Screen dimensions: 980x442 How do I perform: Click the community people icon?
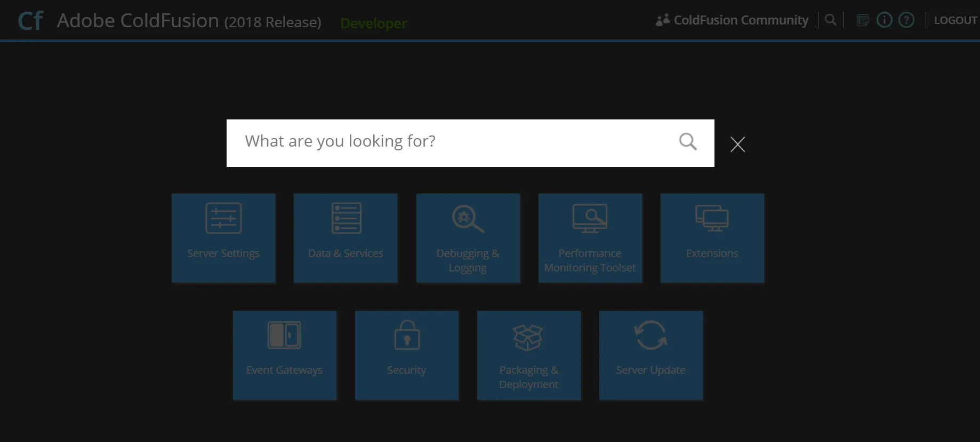662,20
